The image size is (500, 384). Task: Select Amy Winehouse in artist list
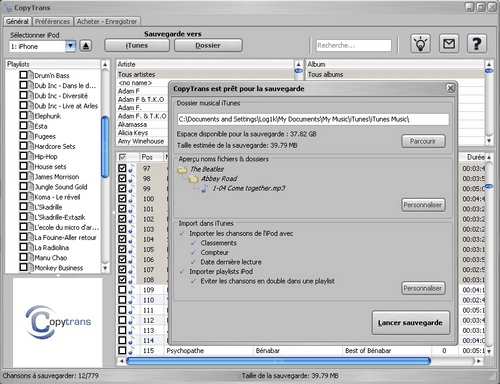point(141,141)
